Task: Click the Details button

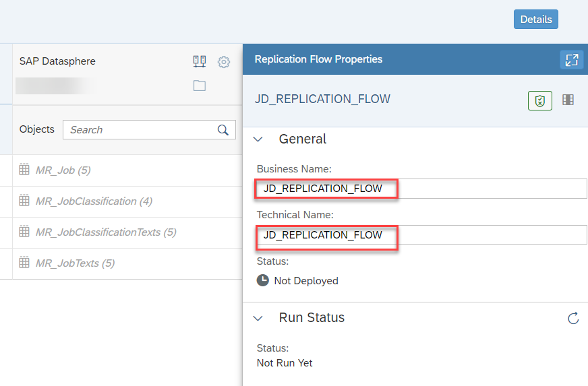Action: point(536,19)
